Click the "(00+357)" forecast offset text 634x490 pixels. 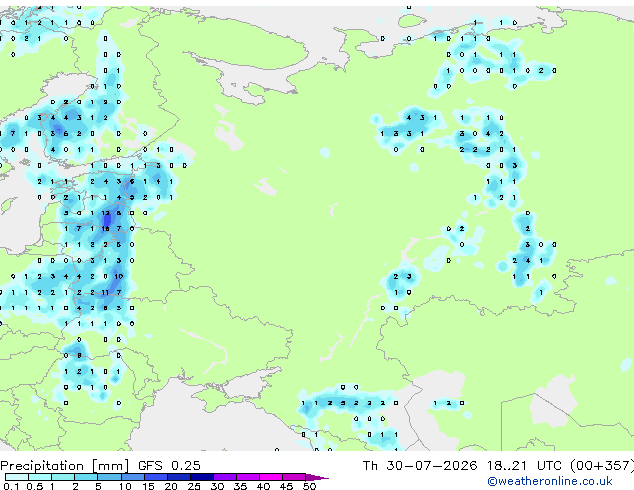tap(602, 466)
